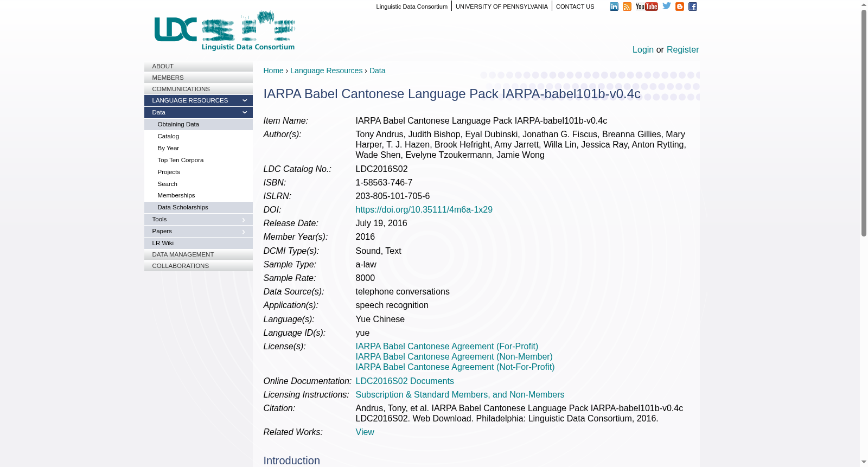Open the For-Profit Agreement license link
868x467 pixels.
pyautogui.click(x=447, y=346)
